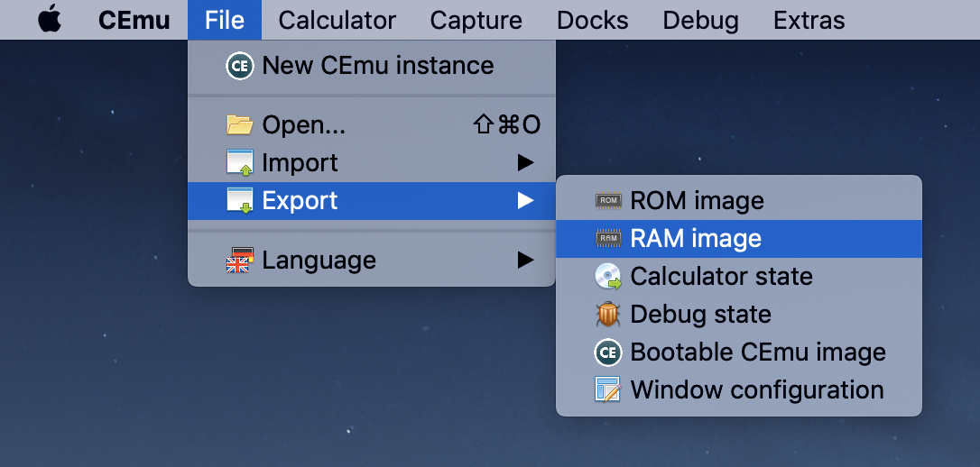Click the bug icon for Debug state
980x467 pixels.
point(608,314)
